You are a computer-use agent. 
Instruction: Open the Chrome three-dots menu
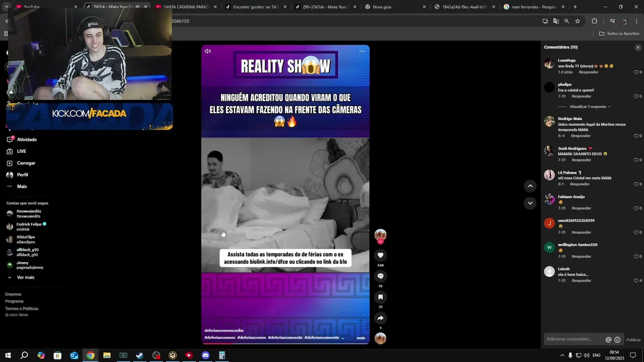(x=637, y=21)
